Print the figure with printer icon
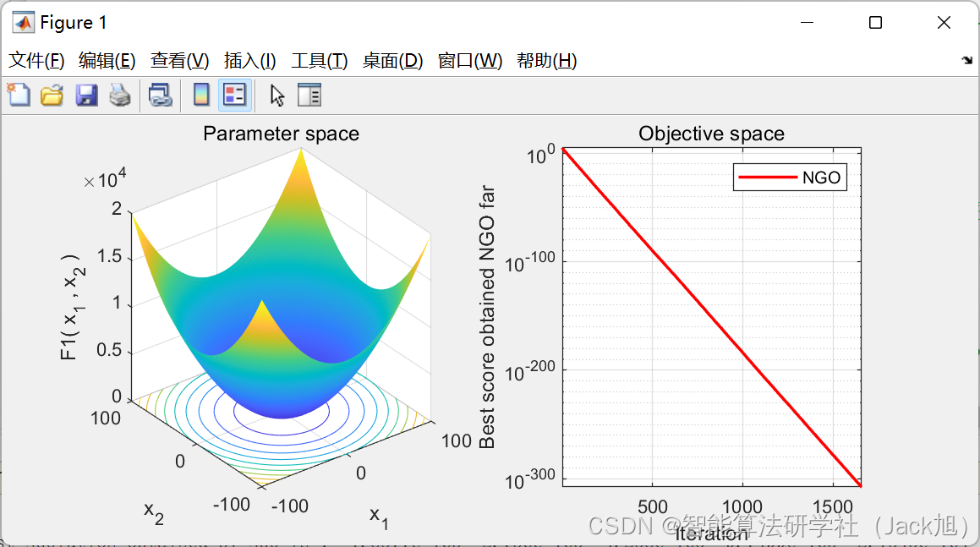980x547 pixels. [120, 95]
